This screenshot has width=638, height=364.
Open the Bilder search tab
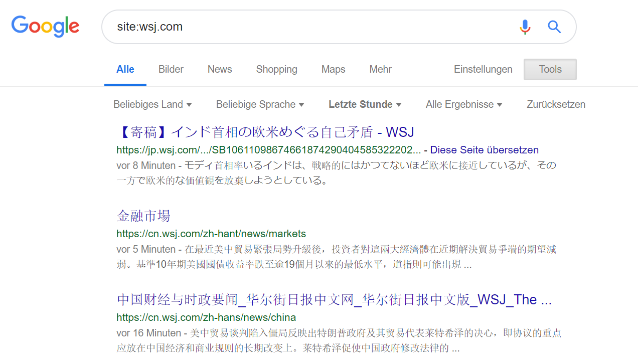coord(171,69)
